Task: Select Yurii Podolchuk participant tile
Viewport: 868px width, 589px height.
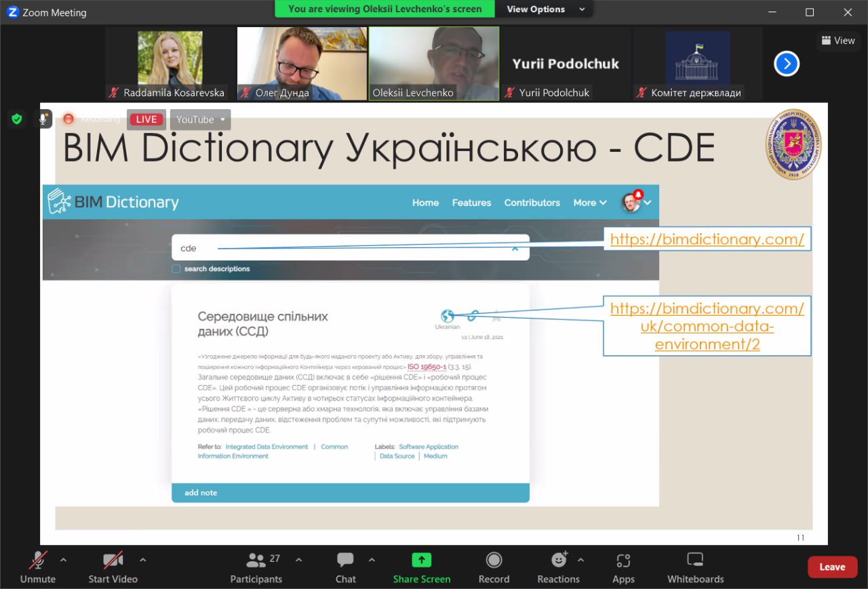Action: click(x=566, y=64)
